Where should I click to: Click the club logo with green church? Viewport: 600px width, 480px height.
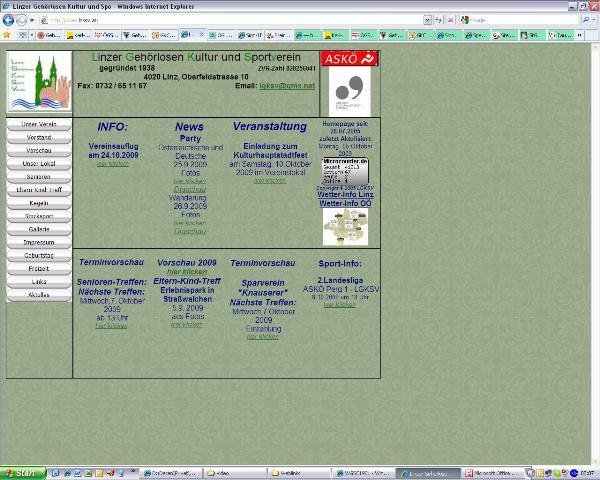pyautogui.click(x=40, y=83)
